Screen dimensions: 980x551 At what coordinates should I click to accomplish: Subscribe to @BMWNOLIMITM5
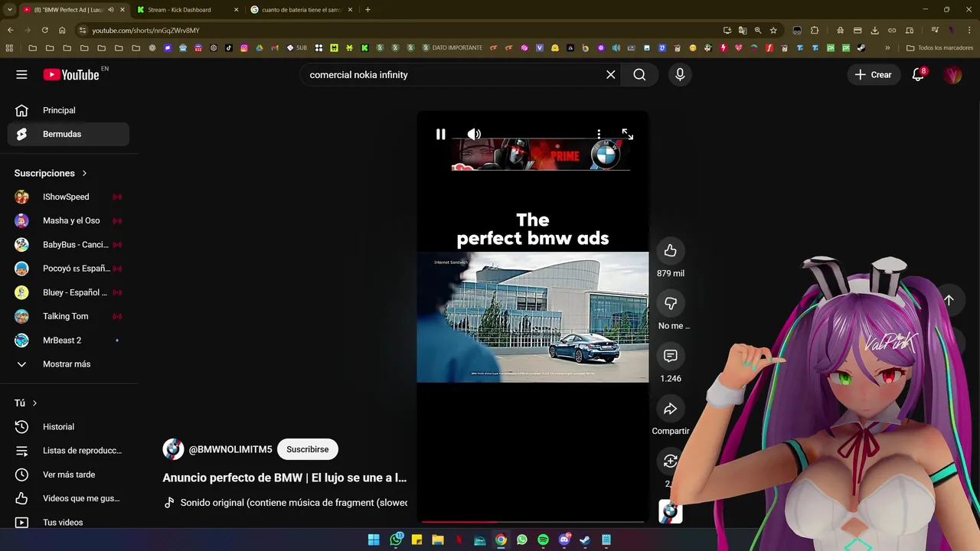308,449
